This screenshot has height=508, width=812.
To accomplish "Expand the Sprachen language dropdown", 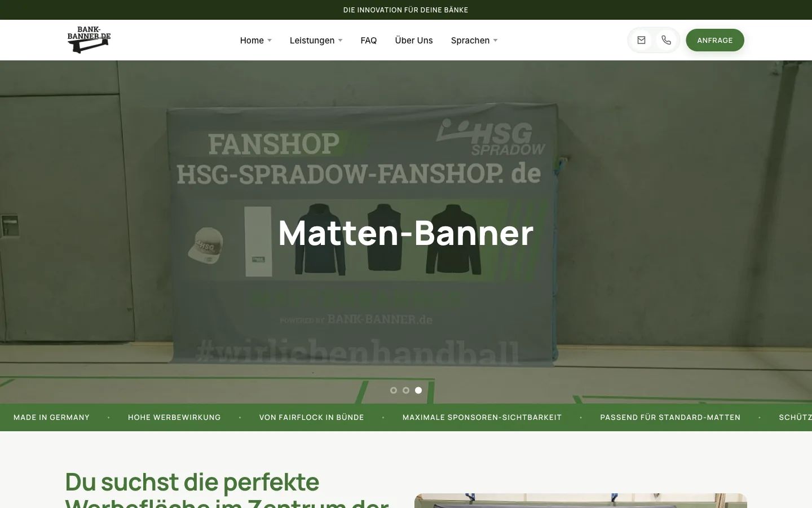I will coord(474,40).
